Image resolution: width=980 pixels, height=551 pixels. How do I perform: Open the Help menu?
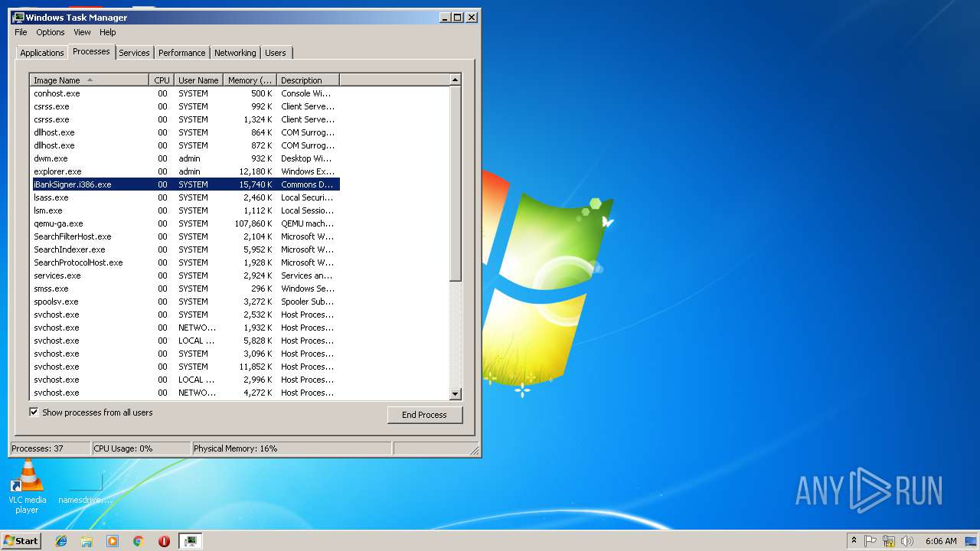[108, 32]
